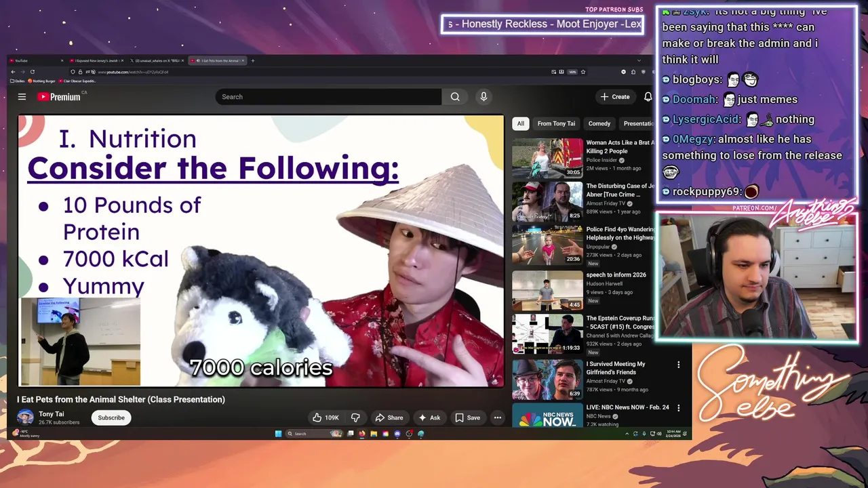
Task: Click the browser address bar URL
Action: point(133,72)
